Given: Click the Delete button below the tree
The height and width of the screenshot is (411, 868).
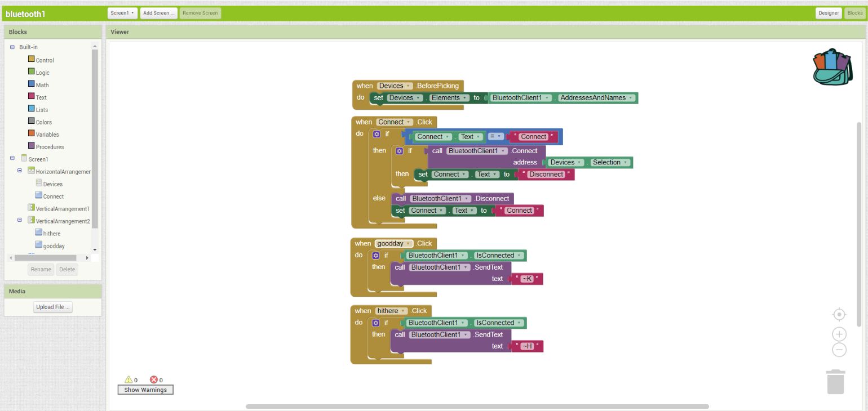Looking at the screenshot, I should coord(67,269).
